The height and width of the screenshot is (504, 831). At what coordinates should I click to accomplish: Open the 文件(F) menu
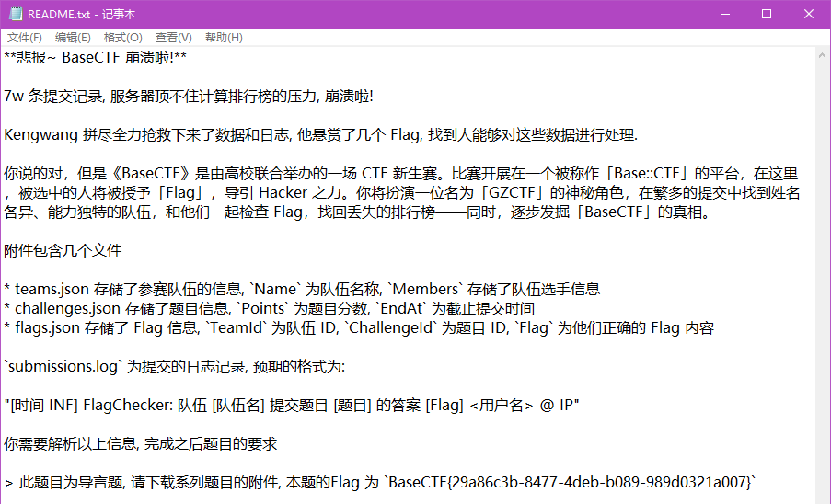[25, 38]
